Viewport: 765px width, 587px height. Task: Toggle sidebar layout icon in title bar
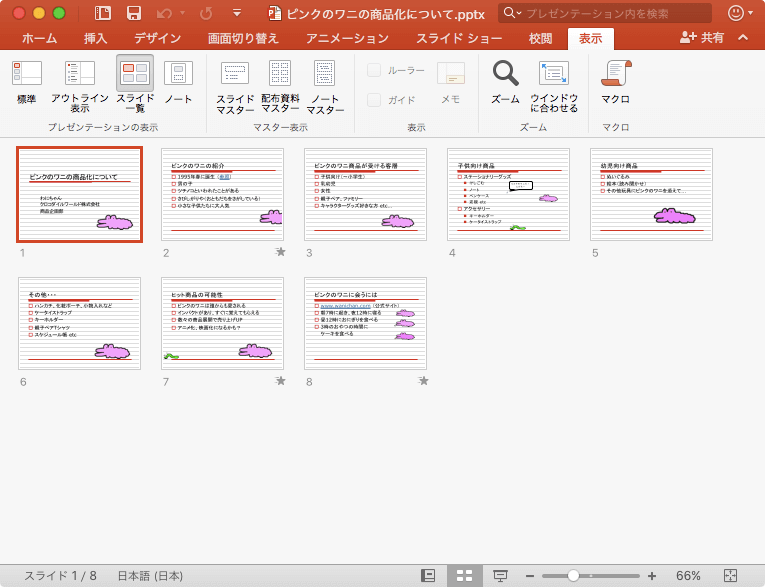102,13
